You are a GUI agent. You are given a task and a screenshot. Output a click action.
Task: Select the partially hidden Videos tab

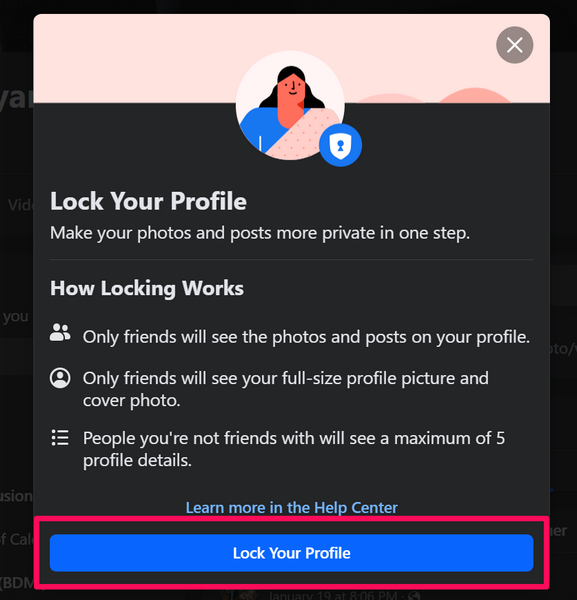[20, 205]
